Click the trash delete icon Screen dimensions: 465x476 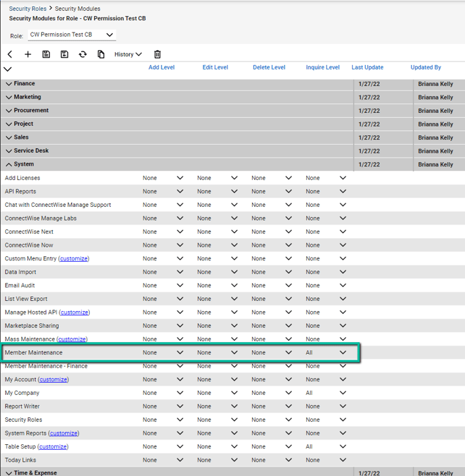coord(157,54)
